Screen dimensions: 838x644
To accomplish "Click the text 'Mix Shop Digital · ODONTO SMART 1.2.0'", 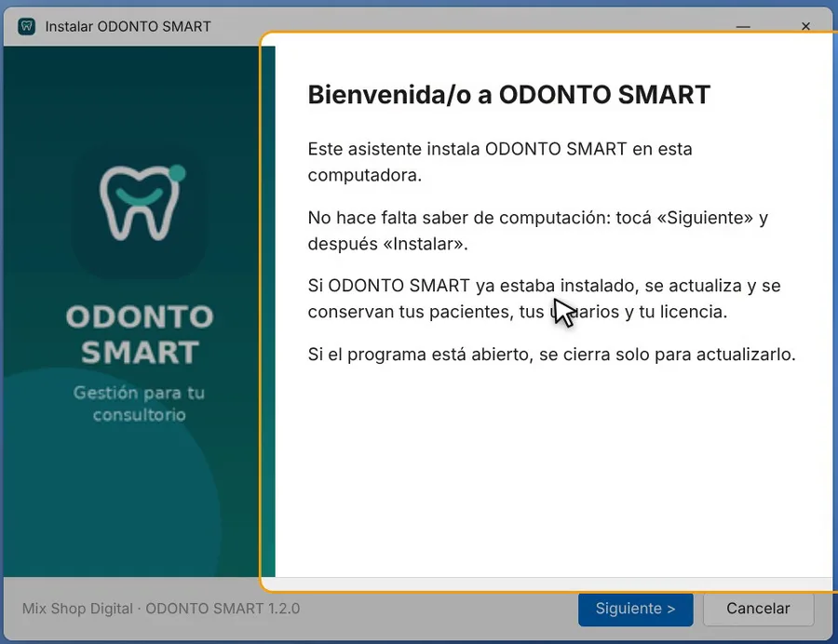I will 161,609.
